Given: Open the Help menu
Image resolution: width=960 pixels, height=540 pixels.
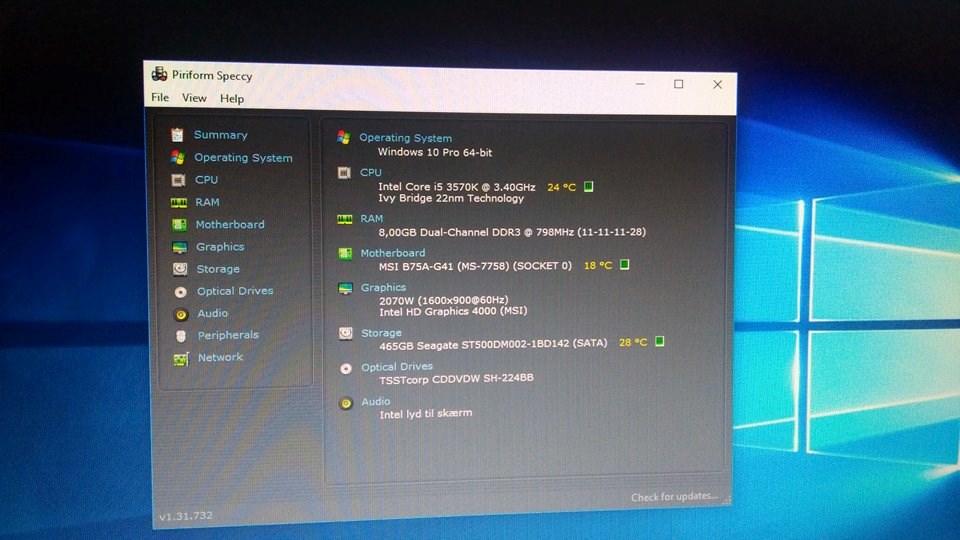Looking at the screenshot, I should [232, 99].
